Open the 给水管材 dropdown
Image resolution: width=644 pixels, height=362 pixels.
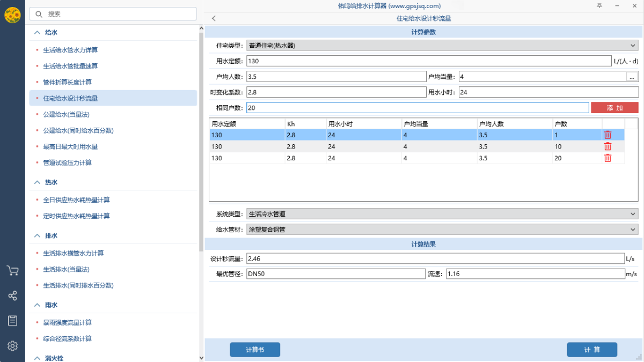(x=442, y=230)
